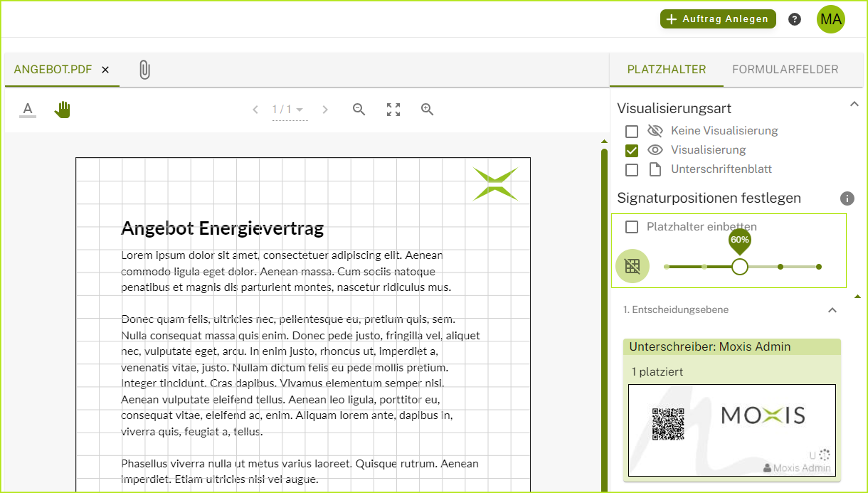Check the Platzhalter einbetten checkbox
This screenshot has height=493, width=868.
click(632, 227)
